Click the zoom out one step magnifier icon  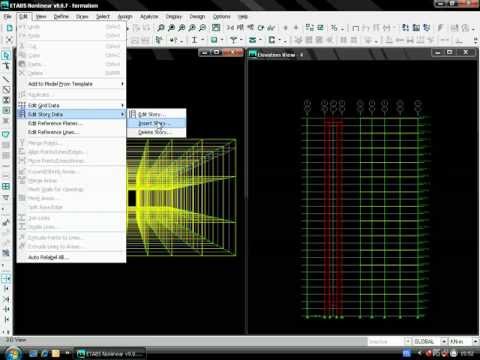click(202, 28)
